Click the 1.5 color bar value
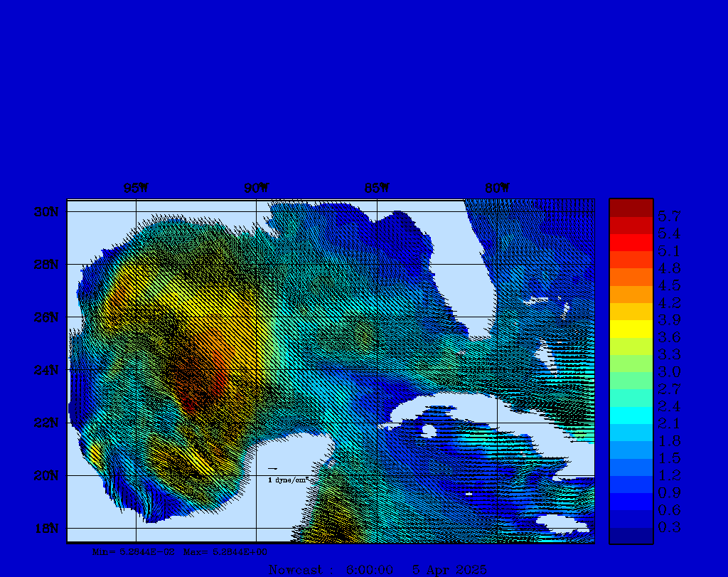 click(669, 458)
